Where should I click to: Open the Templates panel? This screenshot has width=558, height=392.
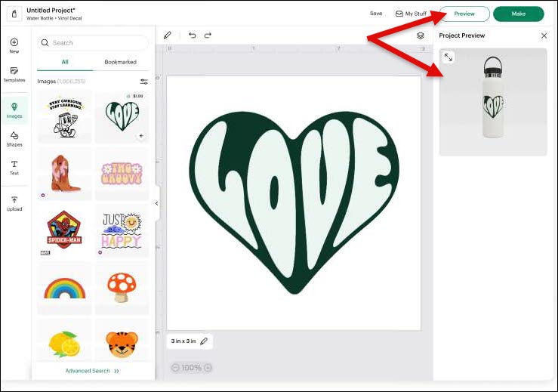click(x=14, y=74)
